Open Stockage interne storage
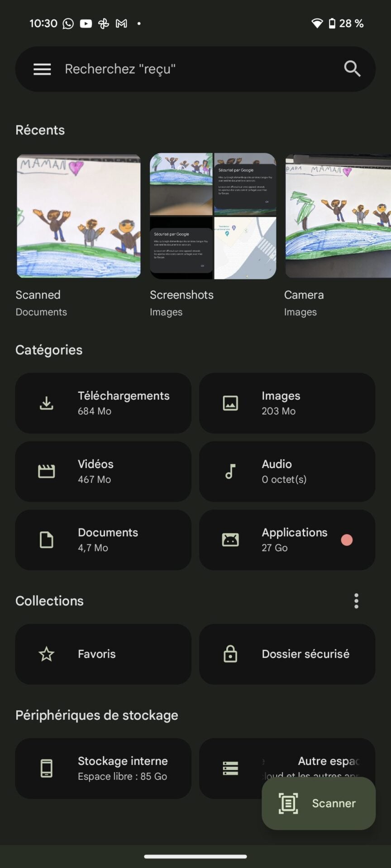The width and height of the screenshot is (391, 868). coord(103,768)
